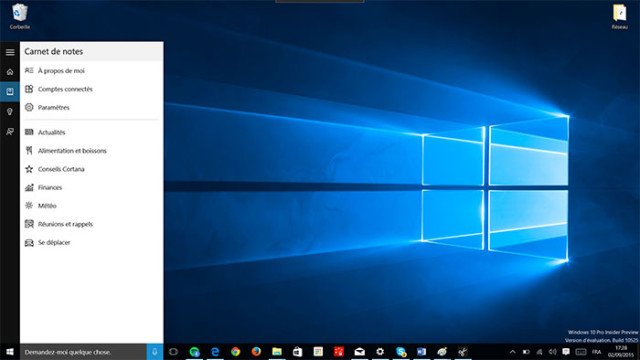This screenshot has width=640, height=360.
Task: Click the Demandez-moi quelque chose search box
Action: (83, 352)
